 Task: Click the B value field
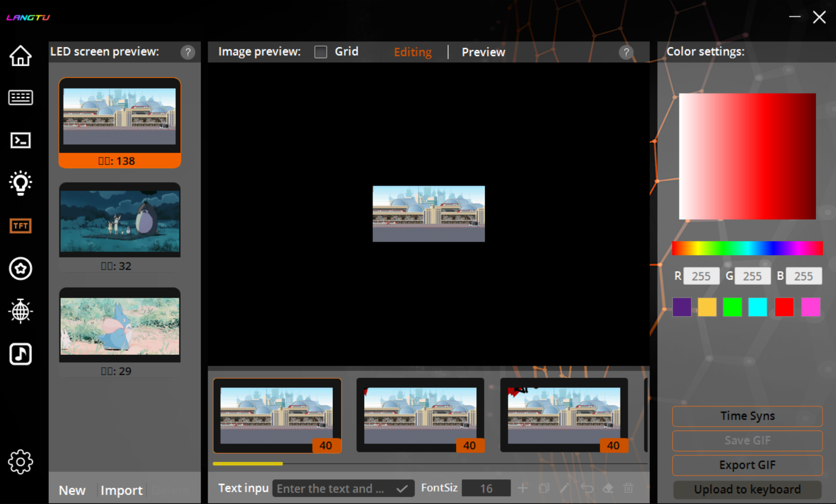click(803, 276)
